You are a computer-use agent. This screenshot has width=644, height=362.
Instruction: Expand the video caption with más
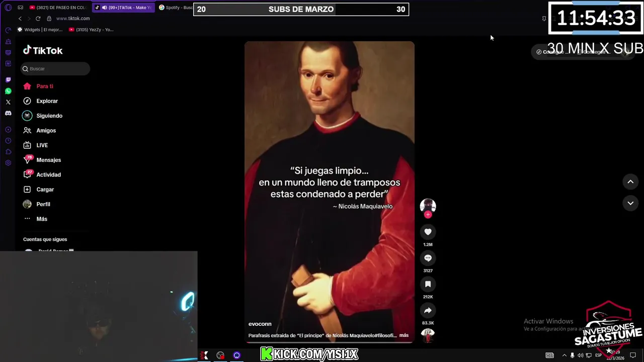click(404, 335)
